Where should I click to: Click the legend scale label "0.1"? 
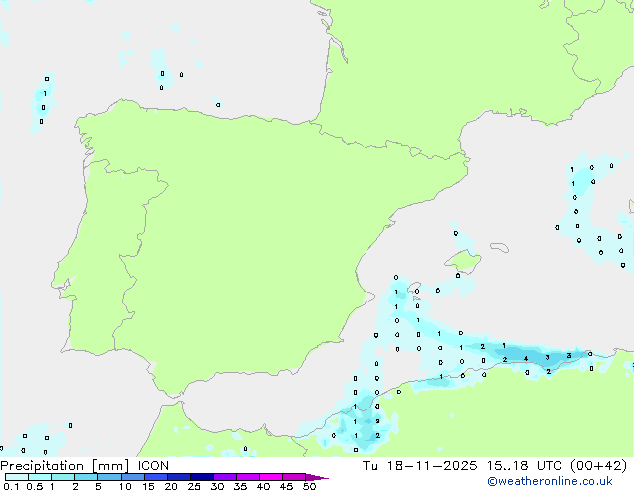pyautogui.click(x=11, y=486)
